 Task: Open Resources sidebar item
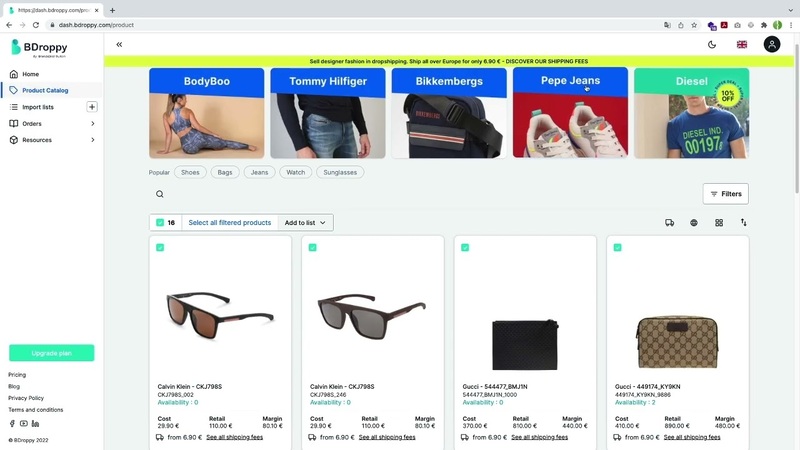37,140
